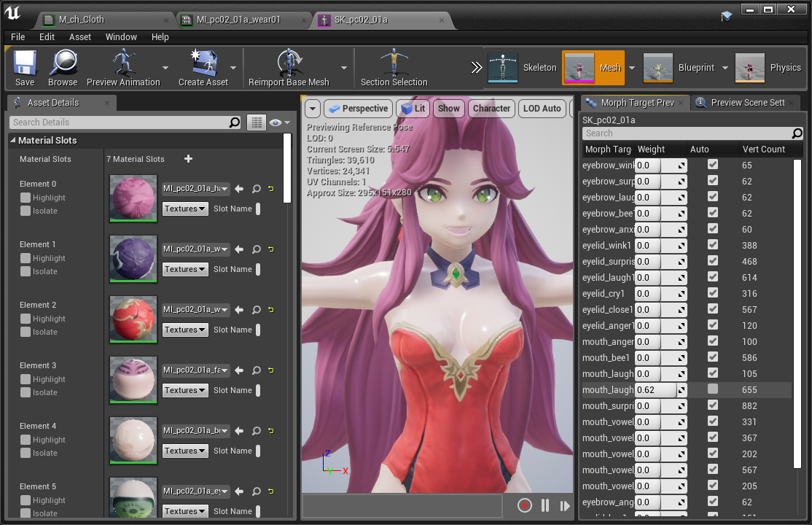This screenshot has width=812, height=525.
Task: Reset Element 5 material to default
Action: point(271,491)
